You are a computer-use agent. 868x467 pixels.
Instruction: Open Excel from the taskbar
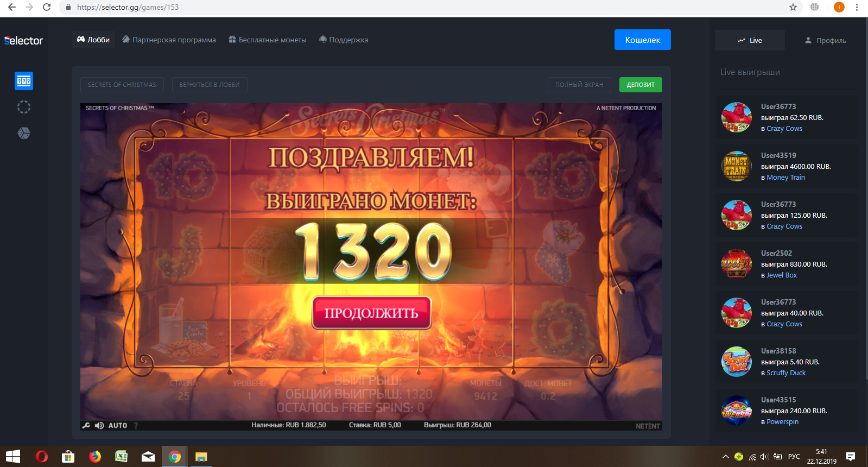[121, 457]
